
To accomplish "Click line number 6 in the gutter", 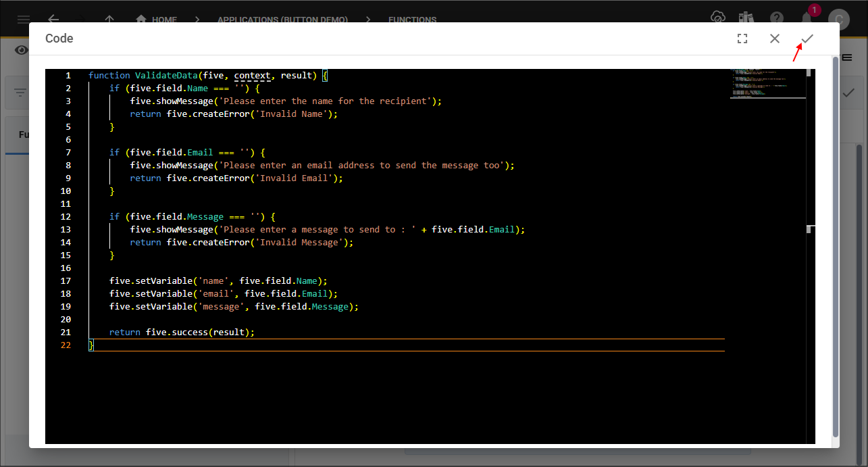I will (68, 140).
